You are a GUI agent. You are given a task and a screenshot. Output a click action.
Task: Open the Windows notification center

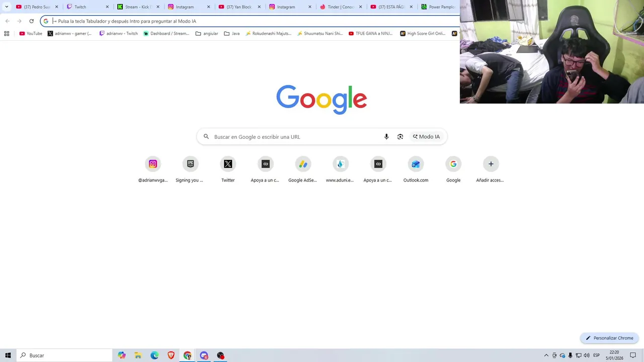point(633,355)
